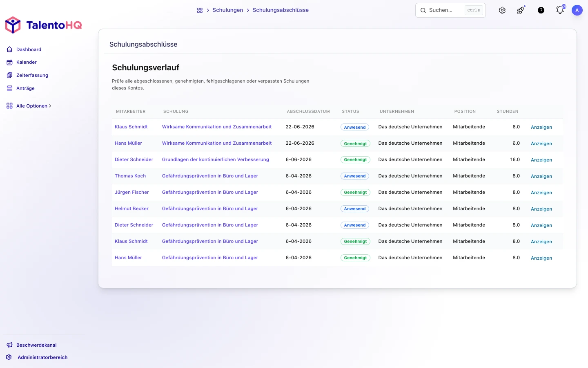This screenshot has width=588, height=368.
Task: Click the Schulungsverlauf heading
Action: [146, 67]
